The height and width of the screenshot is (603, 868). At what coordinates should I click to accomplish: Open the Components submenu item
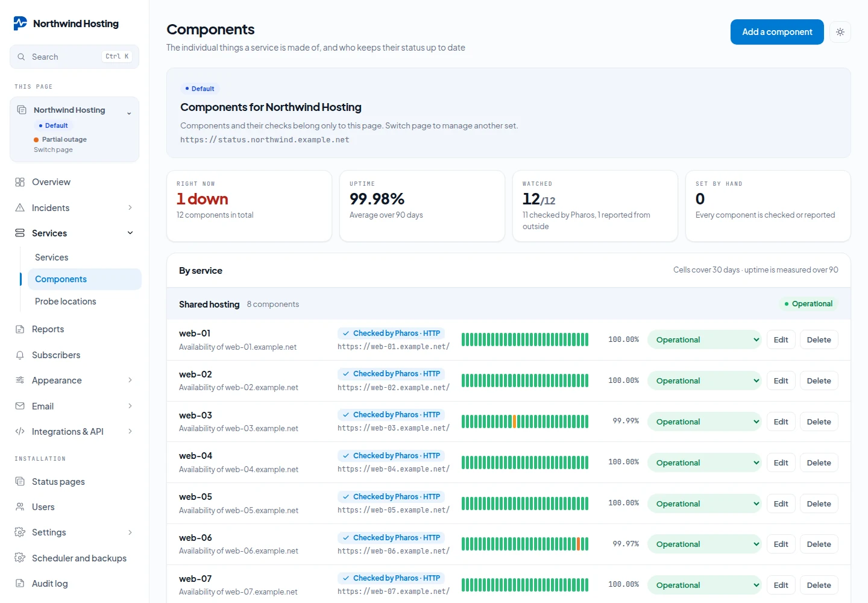point(84,279)
